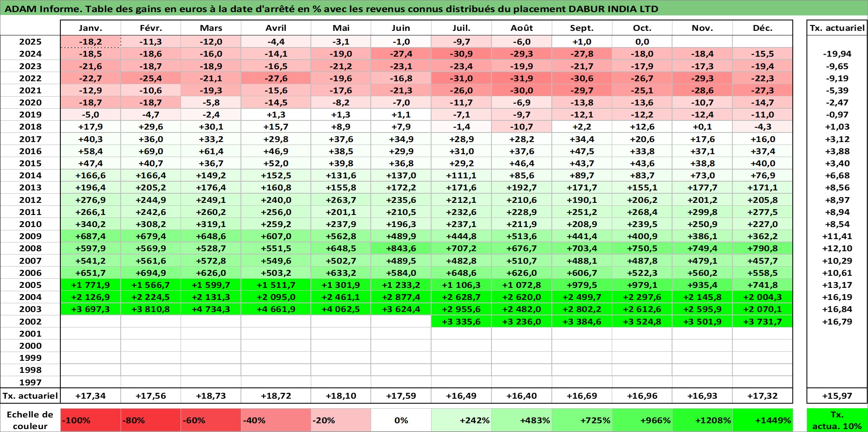
Task: Select the January 2010 cell "+340,2"
Action: tap(91, 224)
